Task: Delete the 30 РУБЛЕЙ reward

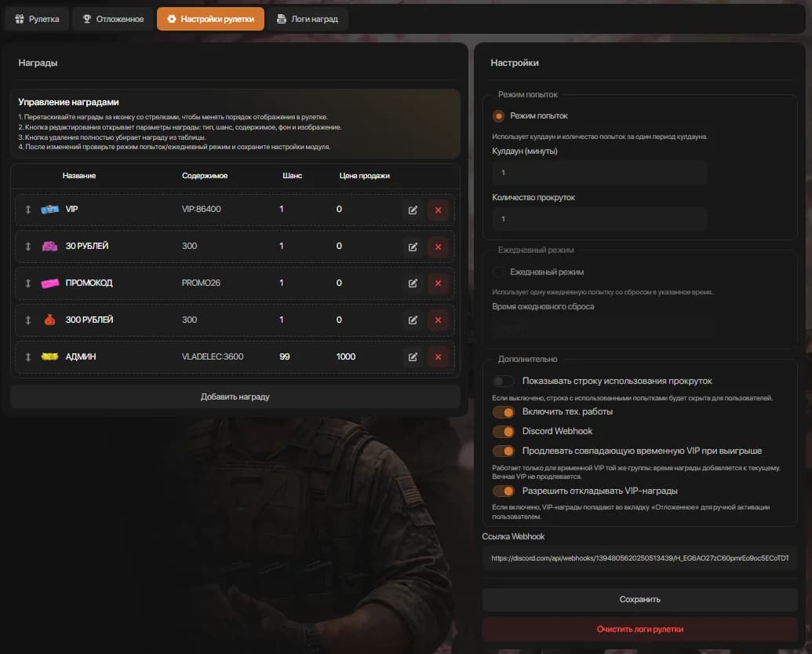Action: (438, 247)
